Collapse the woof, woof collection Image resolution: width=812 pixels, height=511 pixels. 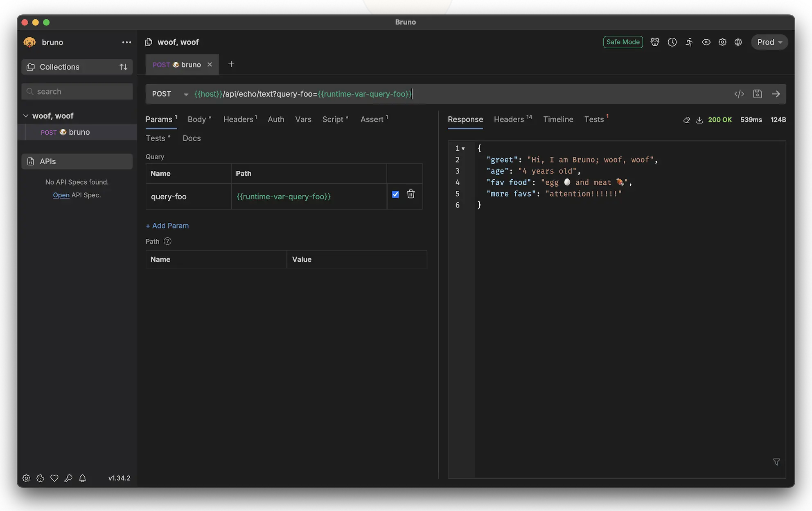(26, 116)
